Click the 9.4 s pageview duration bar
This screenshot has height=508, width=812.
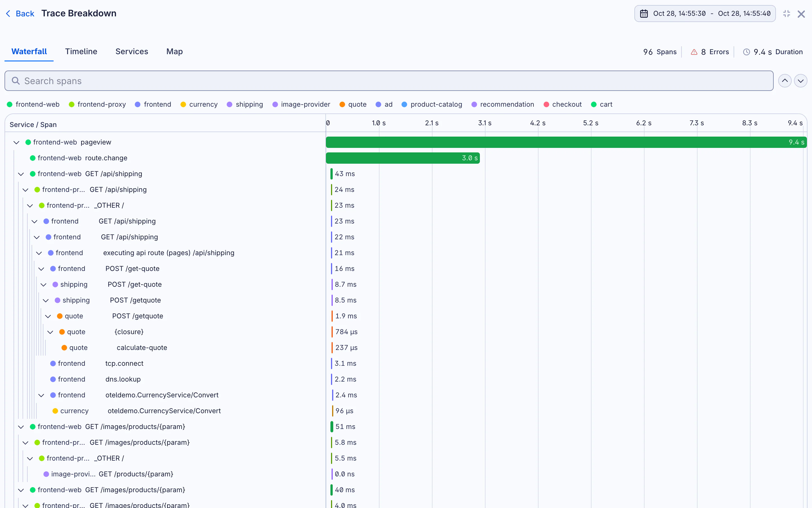566,142
